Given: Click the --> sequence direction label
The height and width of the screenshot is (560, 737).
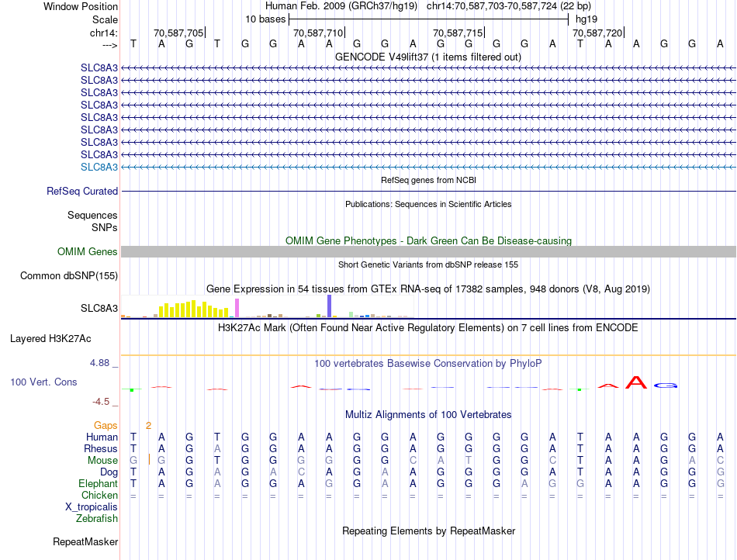Looking at the screenshot, I should pos(109,45).
